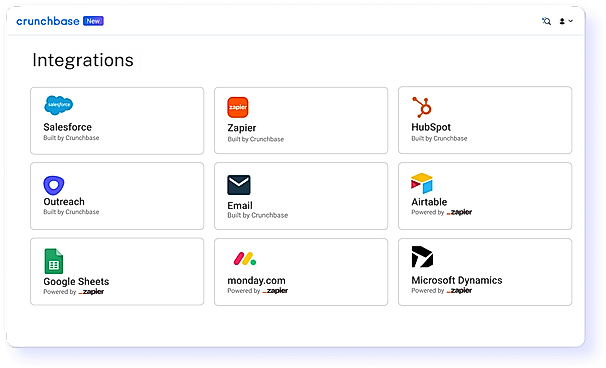606x368 pixels.
Task: Open the Microsoft Dynamics integration title
Action: tap(457, 280)
